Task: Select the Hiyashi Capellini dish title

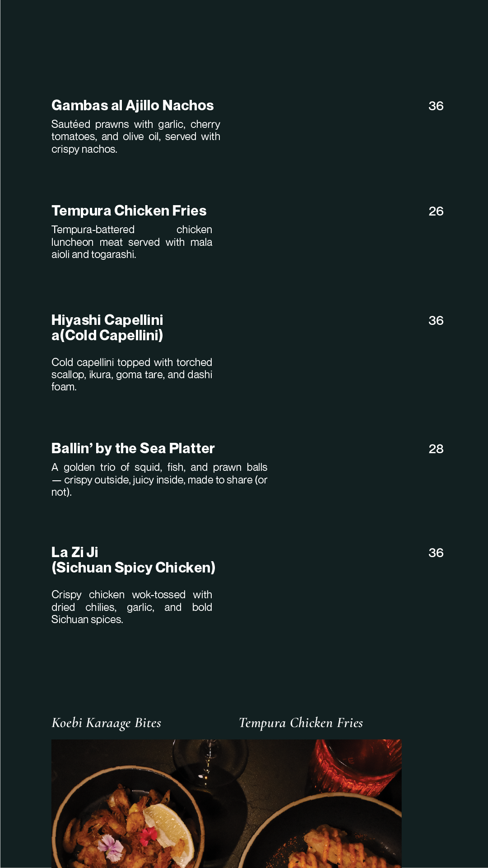Action: 107,328
